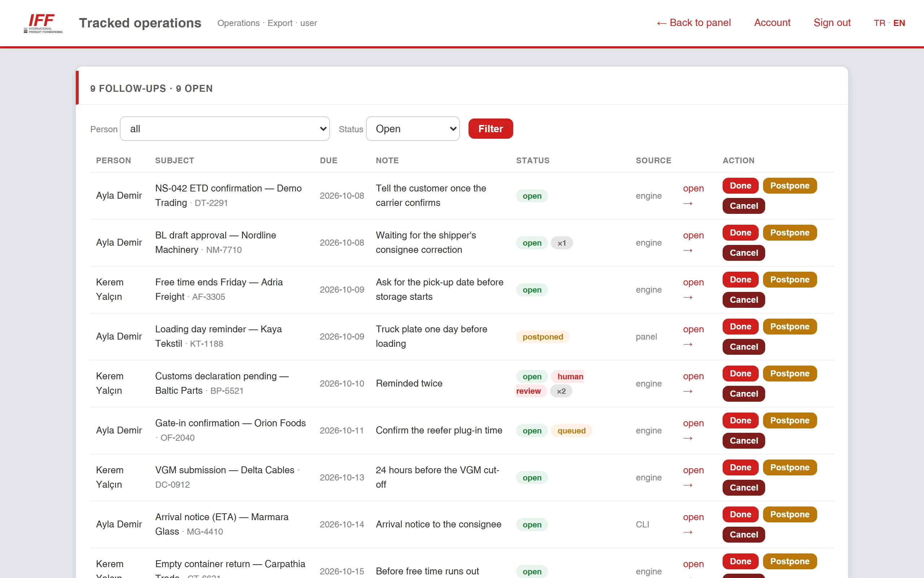The height and width of the screenshot is (578, 924).
Task: Cancel the BL draft approval follow-up
Action: point(744,253)
